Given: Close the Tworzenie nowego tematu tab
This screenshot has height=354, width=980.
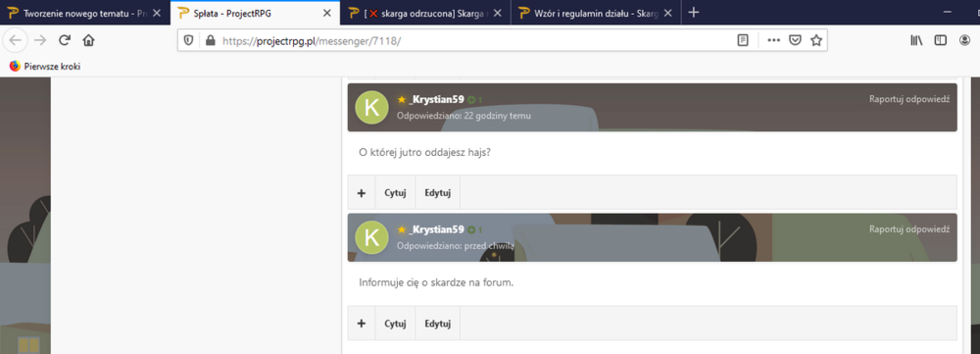Looking at the screenshot, I should [156, 13].
